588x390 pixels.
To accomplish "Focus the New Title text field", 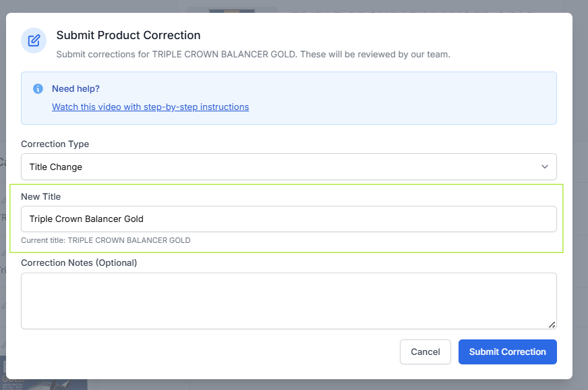I will tap(289, 219).
